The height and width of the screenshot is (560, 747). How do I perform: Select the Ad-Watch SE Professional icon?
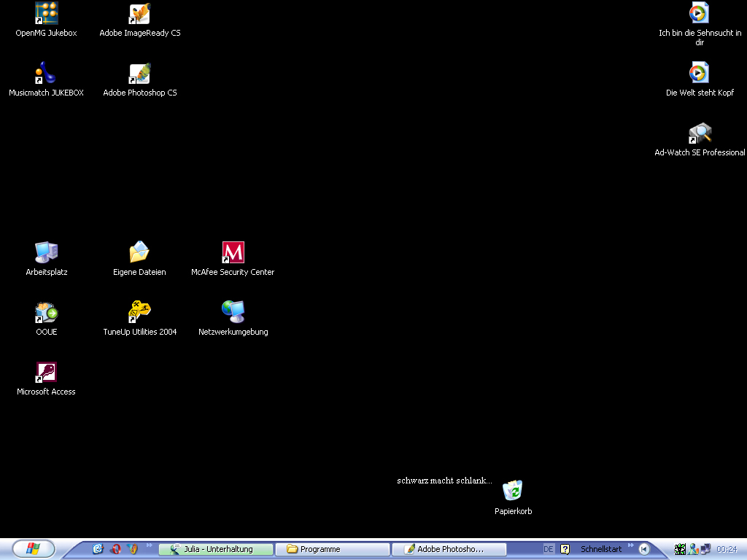pyautogui.click(x=700, y=134)
